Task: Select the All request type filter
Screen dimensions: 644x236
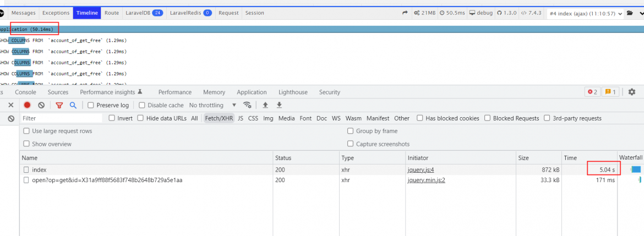Action: tap(194, 118)
